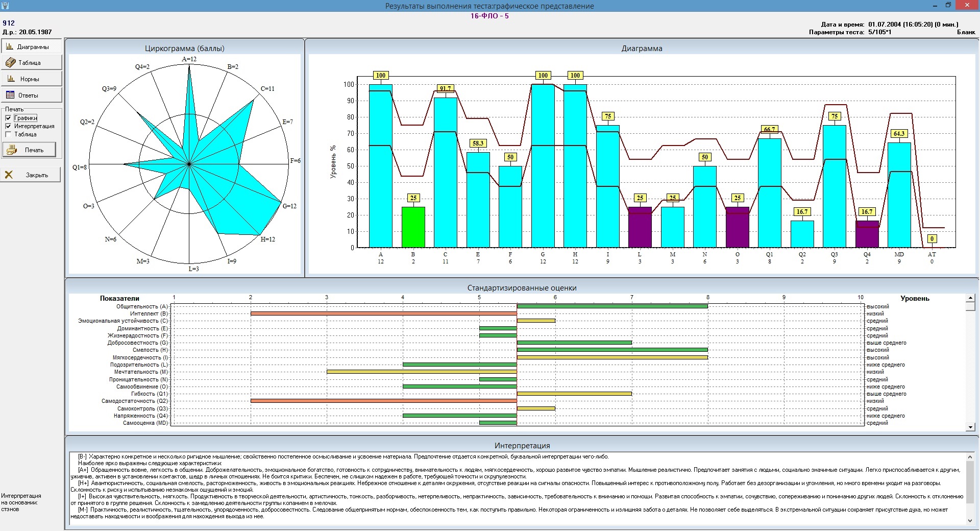Click the green B bar in diagram
Viewport: 980px width, 531px height.
click(x=413, y=227)
